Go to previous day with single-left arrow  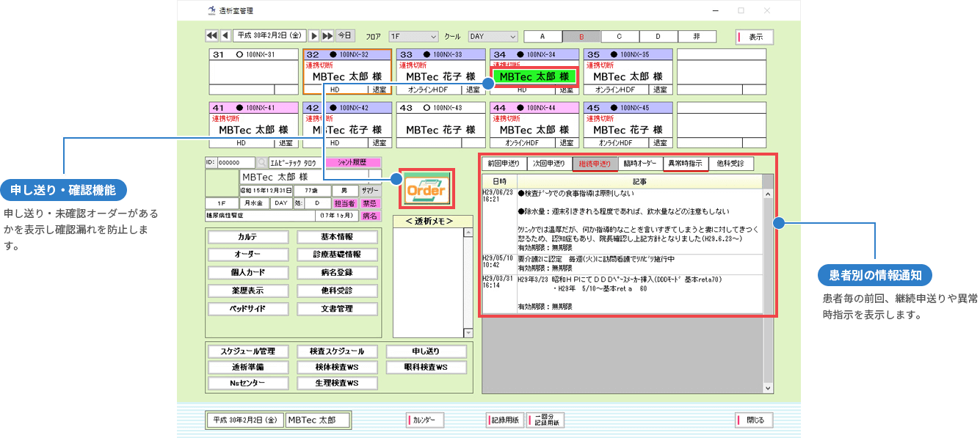click(225, 36)
